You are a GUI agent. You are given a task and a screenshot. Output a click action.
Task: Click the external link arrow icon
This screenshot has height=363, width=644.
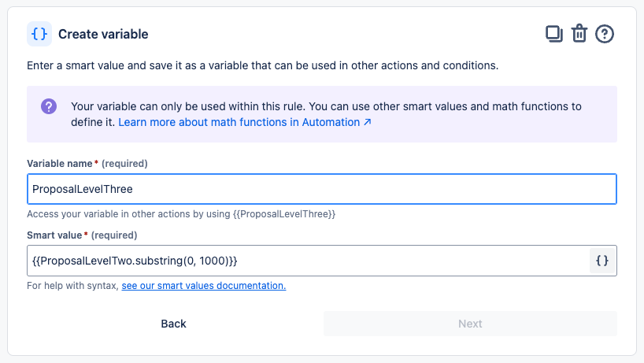367,123
